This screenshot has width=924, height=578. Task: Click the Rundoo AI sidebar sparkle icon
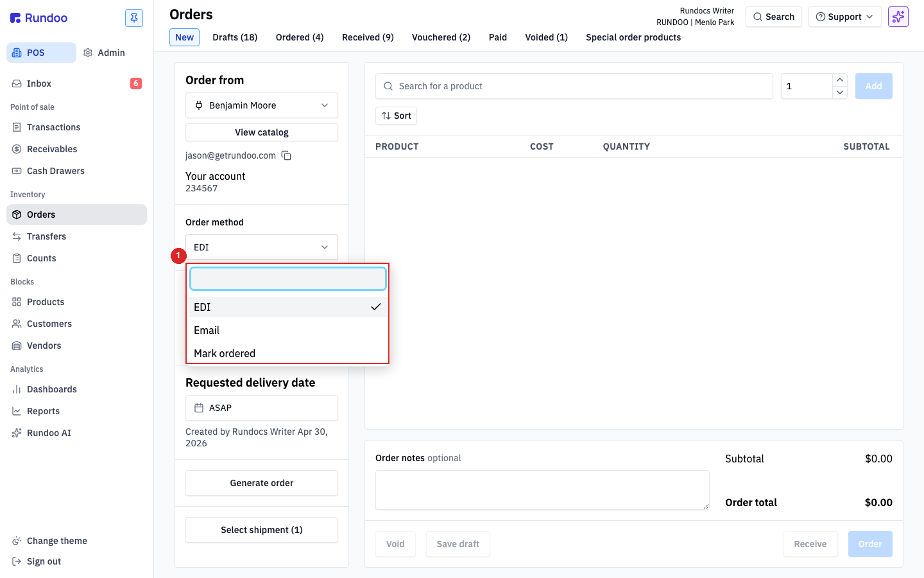coord(17,433)
